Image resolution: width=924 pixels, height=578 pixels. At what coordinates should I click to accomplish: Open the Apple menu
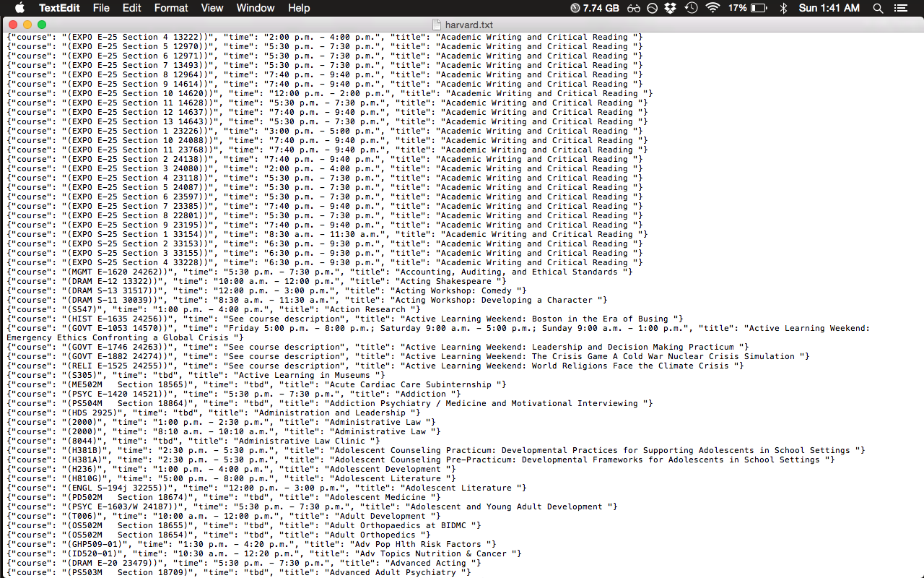(x=19, y=8)
